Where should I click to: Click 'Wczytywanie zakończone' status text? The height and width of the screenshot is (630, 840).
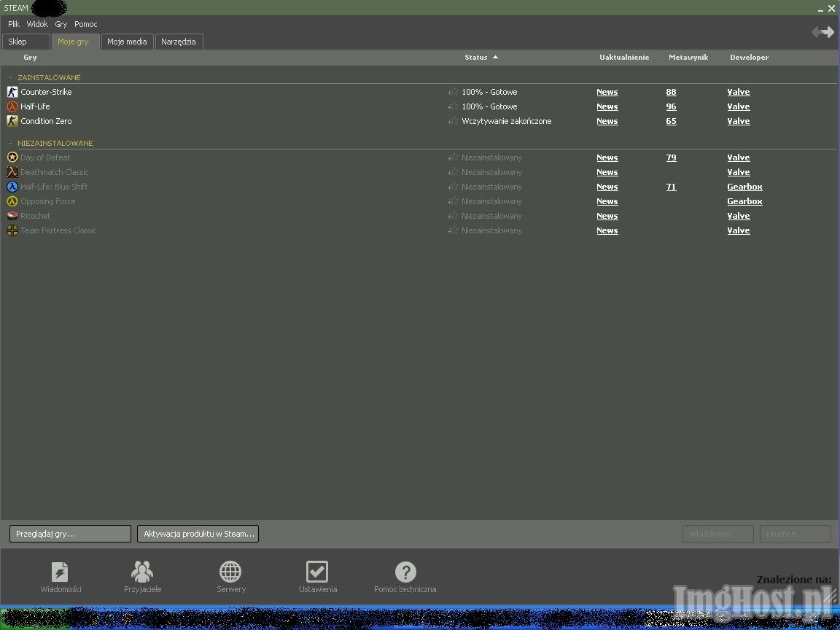coord(506,121)
